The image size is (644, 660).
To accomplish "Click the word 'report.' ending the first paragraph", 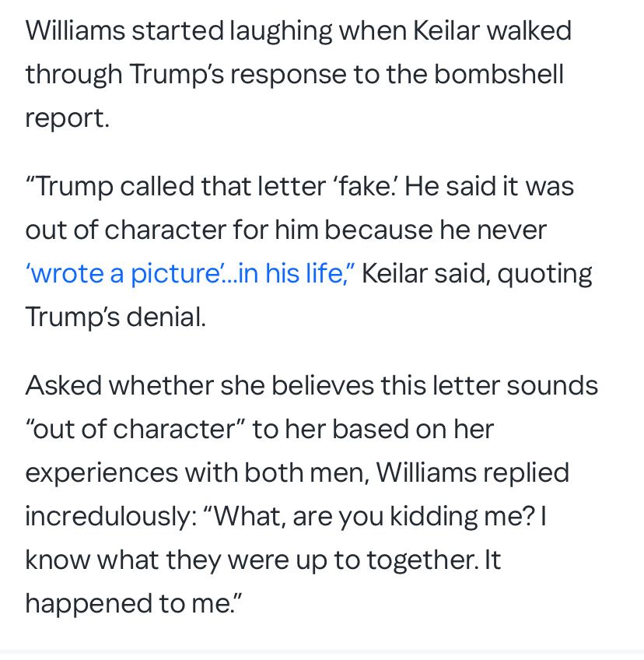I will click(68, 119).
